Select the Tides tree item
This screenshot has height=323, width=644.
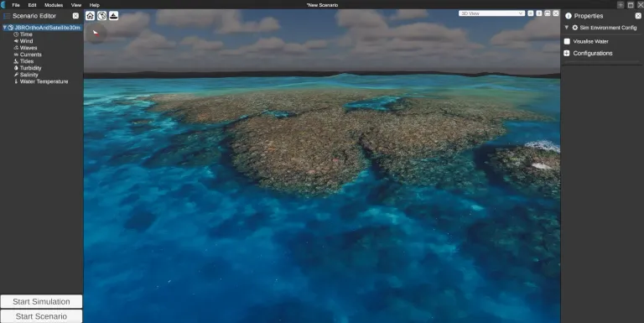27,61
